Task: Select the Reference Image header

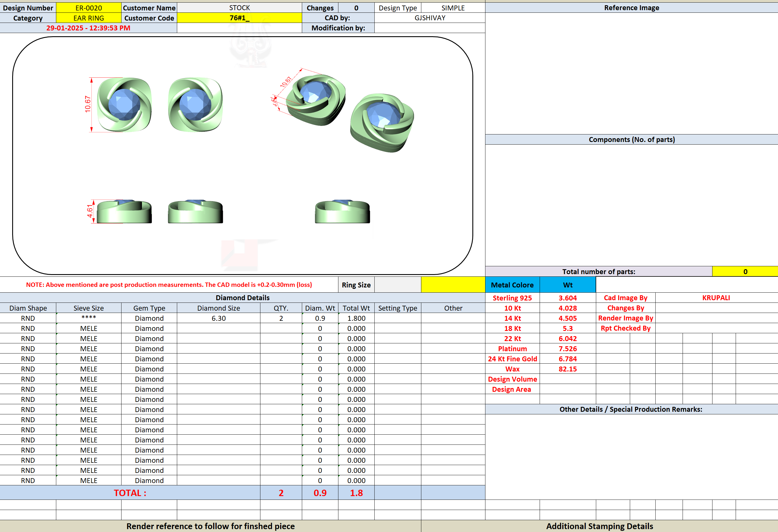Action: coord(631,8)
